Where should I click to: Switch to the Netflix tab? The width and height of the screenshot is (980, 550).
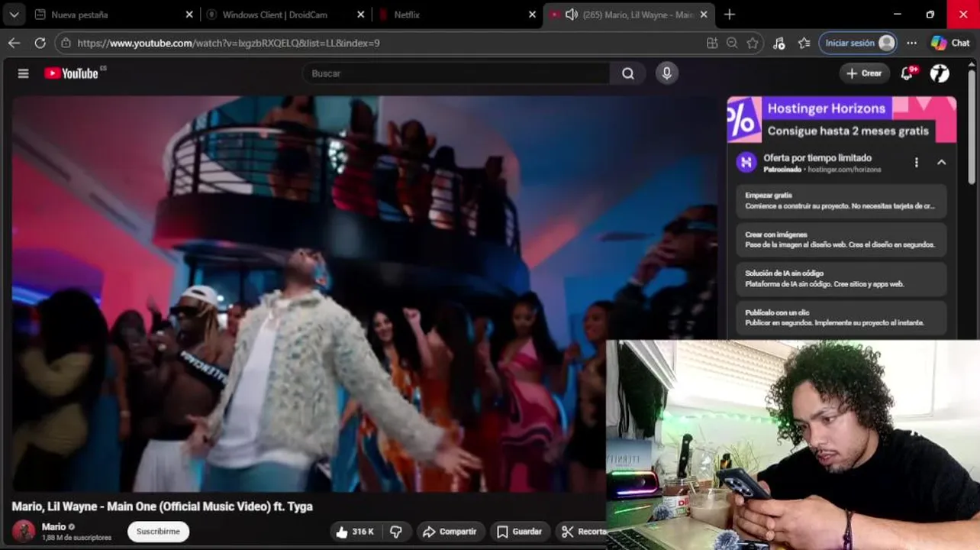(458, 15)
